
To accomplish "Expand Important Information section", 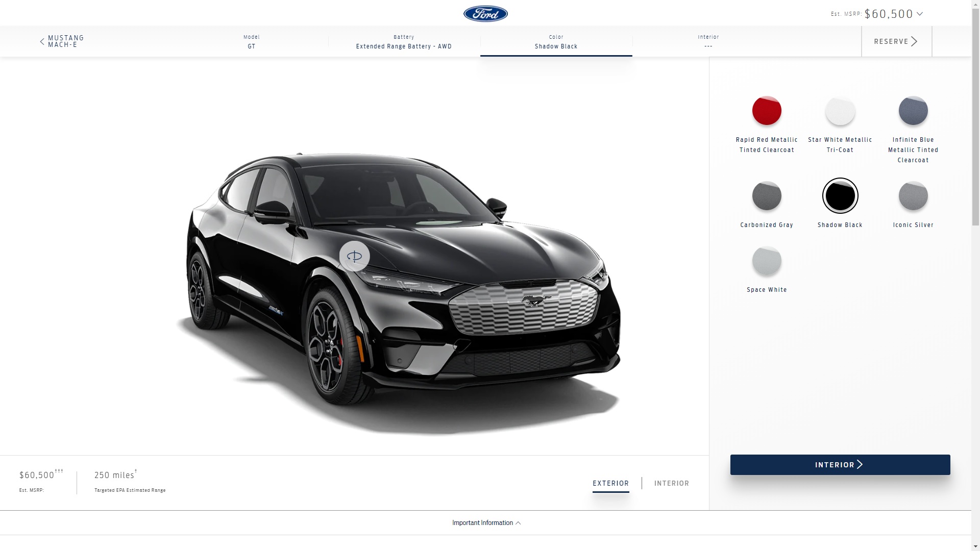I will [x=486, y=522].
